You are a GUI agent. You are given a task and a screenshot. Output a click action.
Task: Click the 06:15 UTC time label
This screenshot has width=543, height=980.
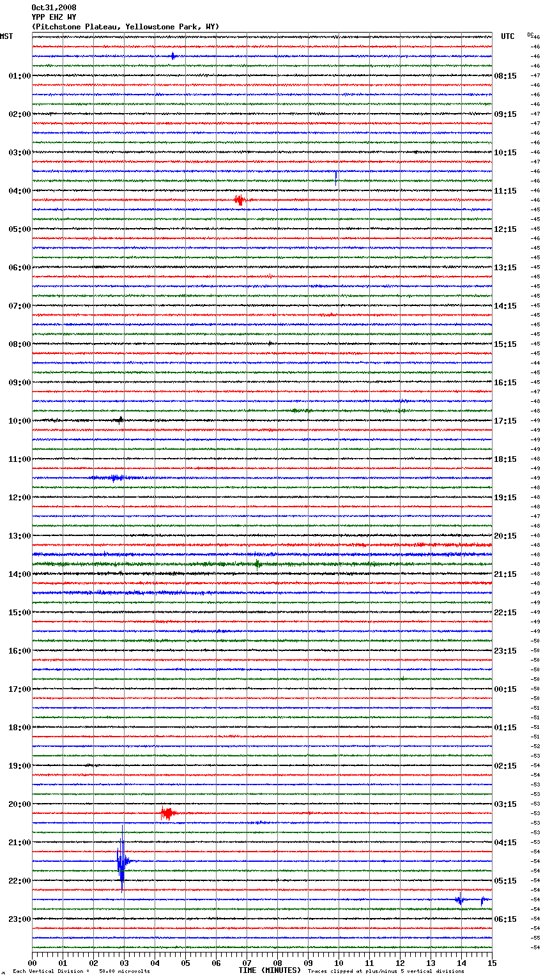pos(505,919)
